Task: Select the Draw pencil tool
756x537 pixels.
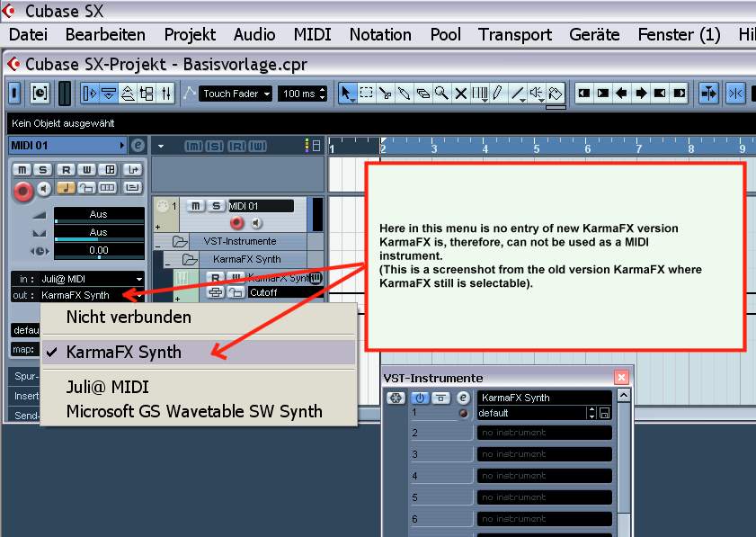Action: tap(498, 94)
